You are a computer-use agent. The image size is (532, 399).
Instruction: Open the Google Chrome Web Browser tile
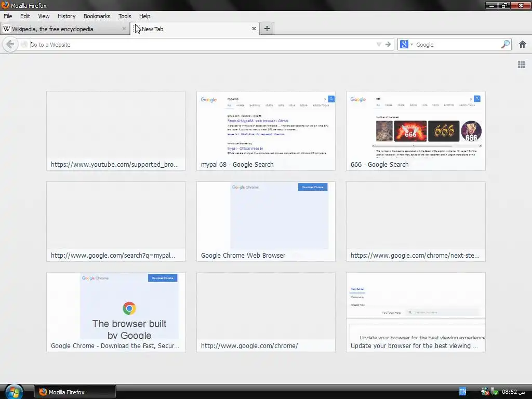[266, 221]
